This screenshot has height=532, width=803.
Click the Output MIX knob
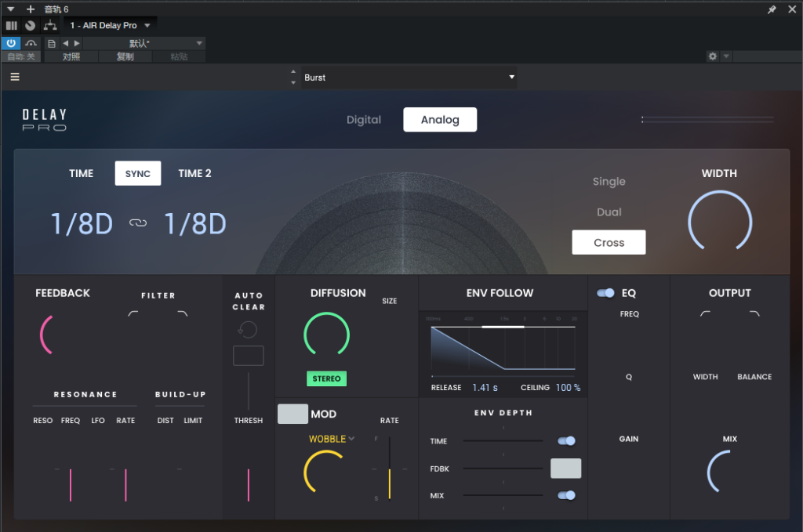tap(729, 472)
